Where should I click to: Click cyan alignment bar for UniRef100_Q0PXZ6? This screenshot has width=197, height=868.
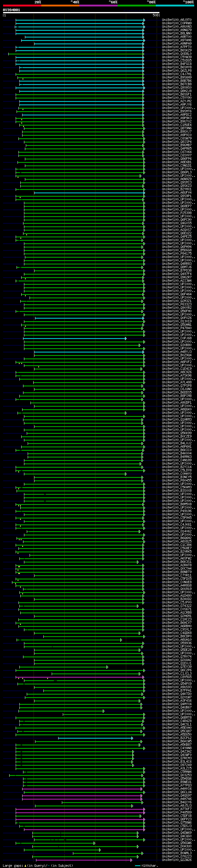point(90,318)
